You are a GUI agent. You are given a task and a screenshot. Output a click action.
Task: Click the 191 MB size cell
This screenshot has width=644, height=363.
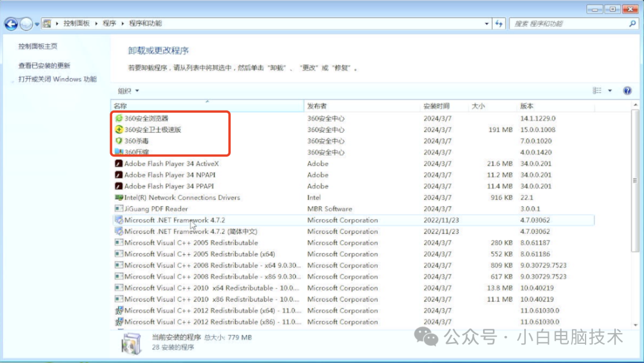[x=500, y=130]
